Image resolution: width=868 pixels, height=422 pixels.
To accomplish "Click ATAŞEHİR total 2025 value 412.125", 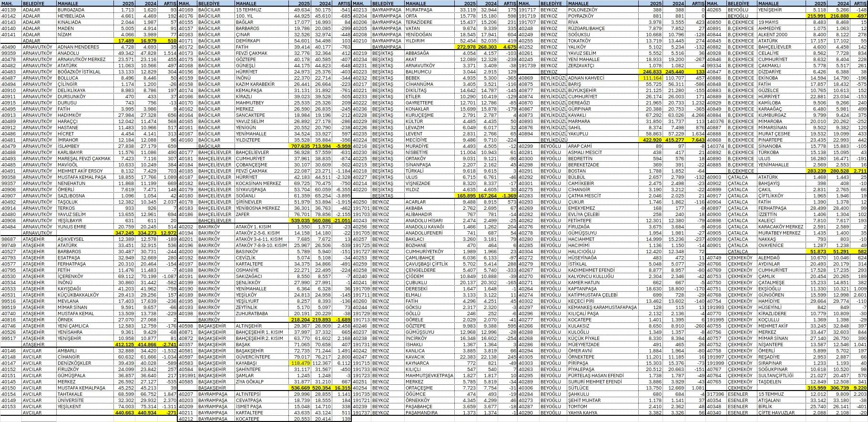I will (125, 344).
